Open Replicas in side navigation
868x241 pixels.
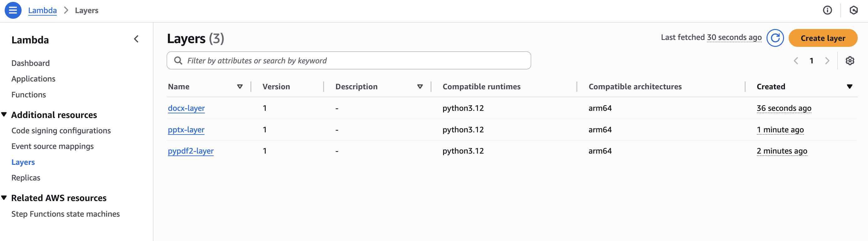[x=26, y=178]
